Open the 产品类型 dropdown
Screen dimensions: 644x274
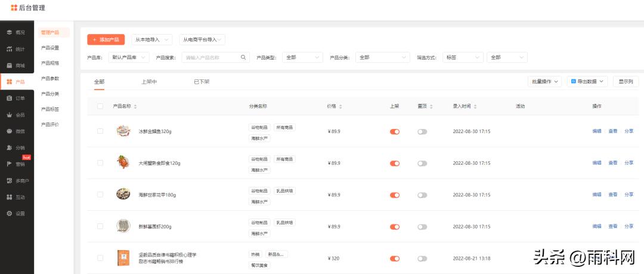tap(302, 57)
